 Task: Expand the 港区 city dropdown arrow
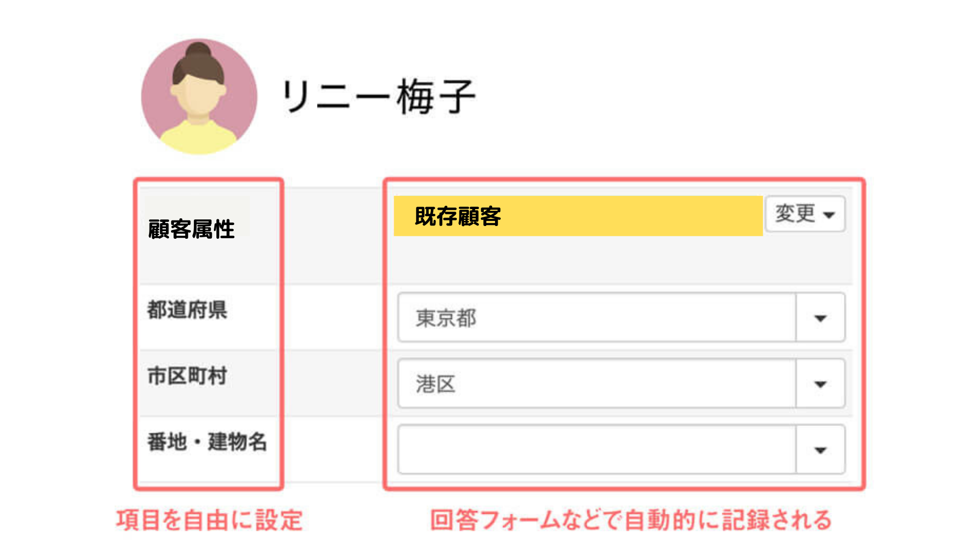[x=820, y=384]
